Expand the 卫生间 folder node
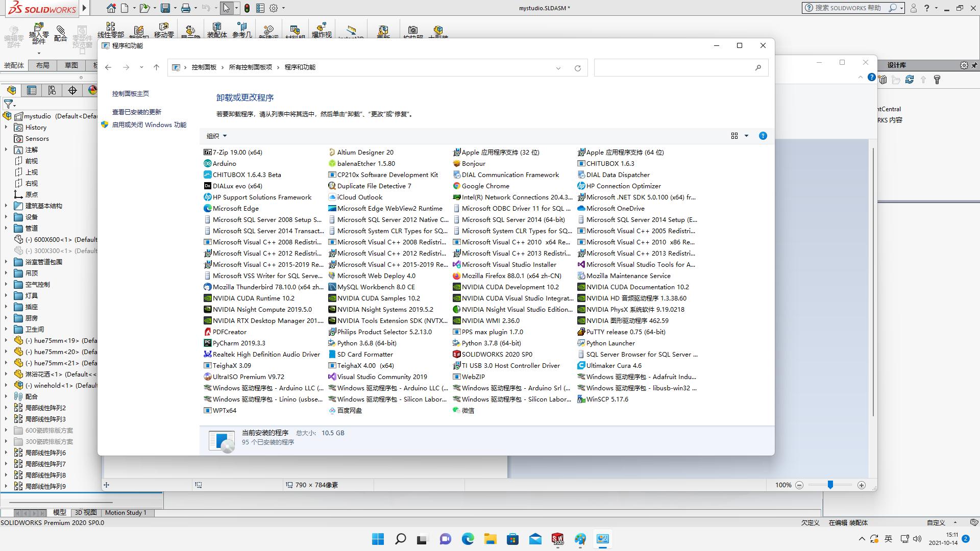Image resolution: width=980 pixels, height=551 pixels. [6, 329]
